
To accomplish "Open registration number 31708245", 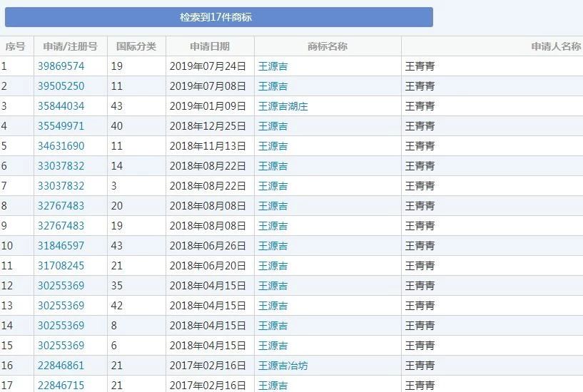I will pyautogui.click(x=61, y=266).
